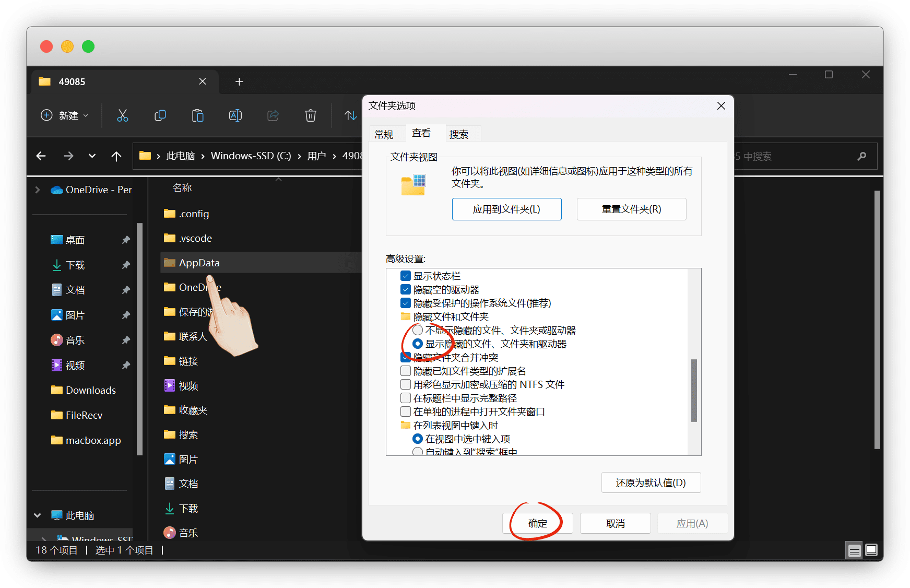Enable 隐藏已知文件类型的扩展名 checkbox

click(x=406, y=371)
